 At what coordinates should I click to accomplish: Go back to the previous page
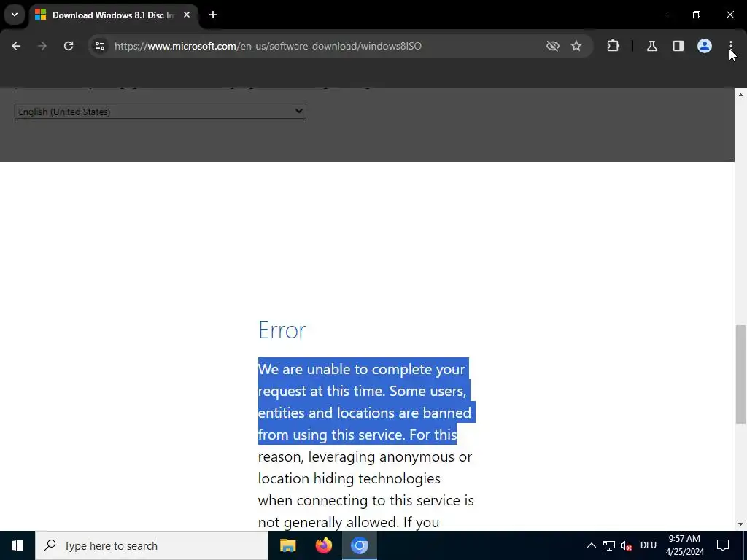click(16, 46)
